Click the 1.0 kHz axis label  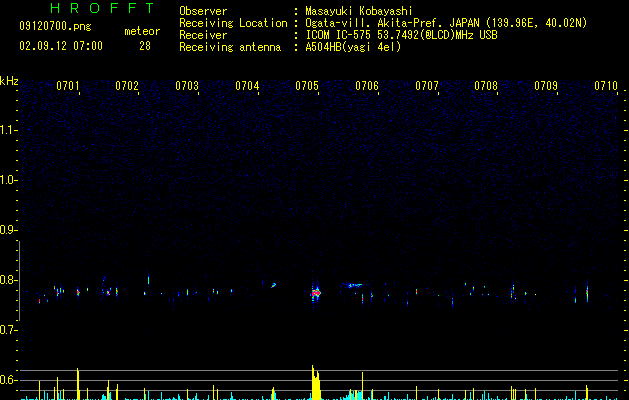[x=9, y=180]
